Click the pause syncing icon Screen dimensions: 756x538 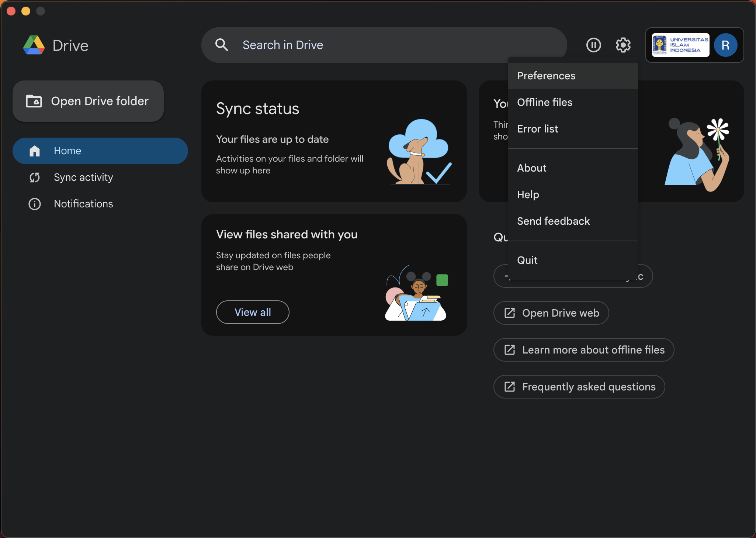coord(593,45)
